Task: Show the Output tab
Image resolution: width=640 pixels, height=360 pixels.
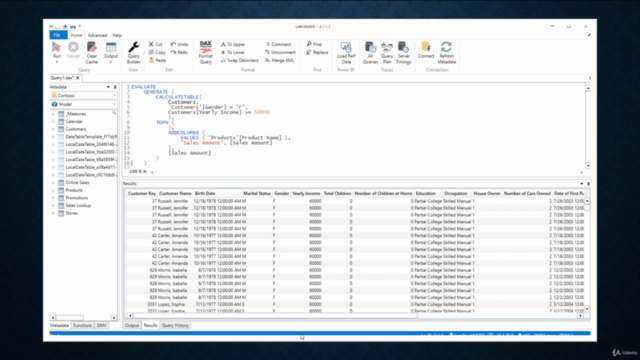Action: [x=131, y=325]
